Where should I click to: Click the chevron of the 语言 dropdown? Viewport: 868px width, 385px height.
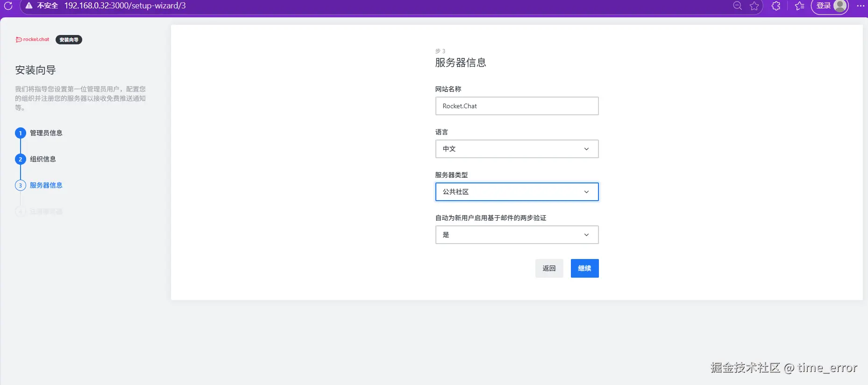pyautogui.click(x=586, y=149)
